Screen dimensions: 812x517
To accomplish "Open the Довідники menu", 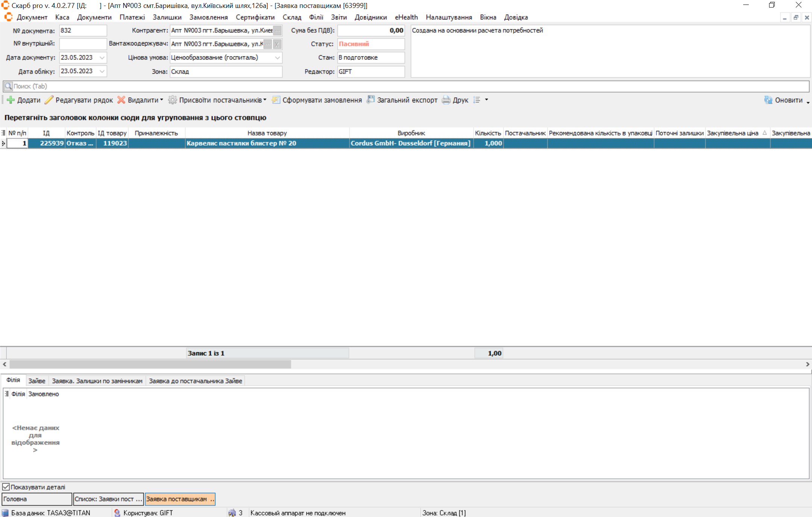I will pos(370,17).
